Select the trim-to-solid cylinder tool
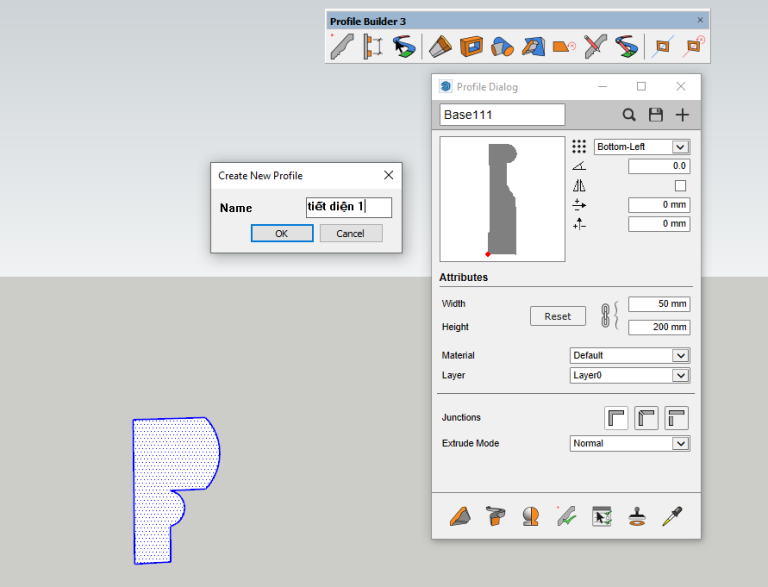 [x=502, y=47]
